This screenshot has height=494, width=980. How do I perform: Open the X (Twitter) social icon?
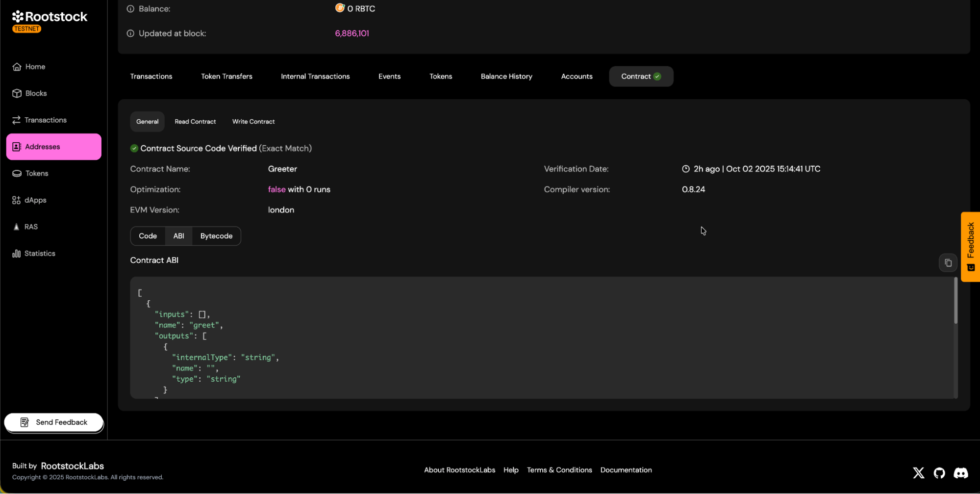coord(918,473)
